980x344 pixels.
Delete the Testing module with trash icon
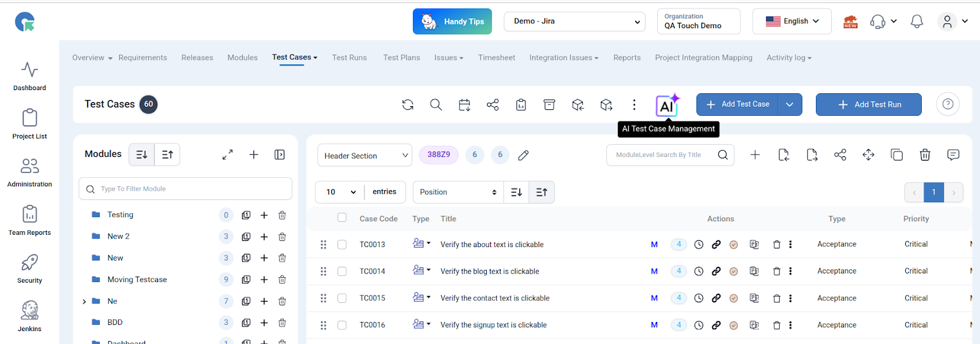click(282, 215)
